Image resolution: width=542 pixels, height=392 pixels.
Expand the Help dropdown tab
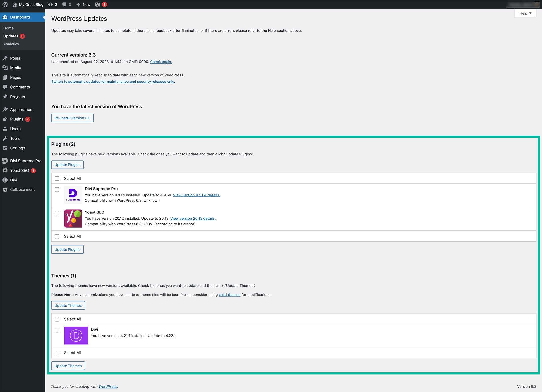[525, 13]
